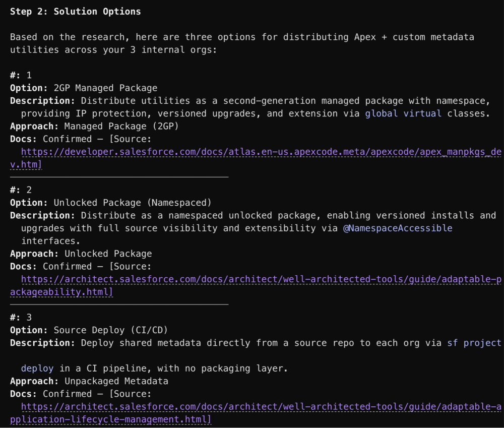Click 'Docs: Confirmed' under option 3
504x428 pixels.
(x=51, y=394)
